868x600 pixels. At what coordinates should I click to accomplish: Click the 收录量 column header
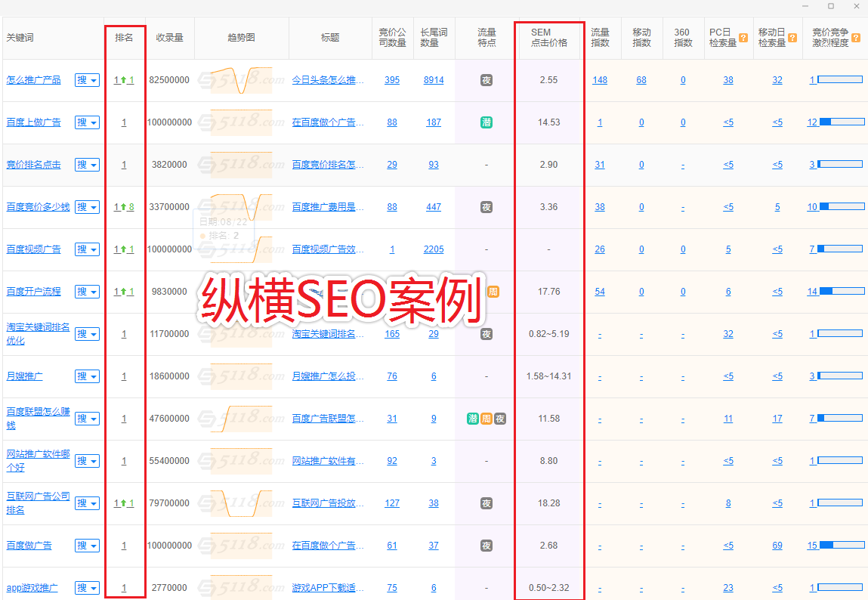click(x=170, y=38)
